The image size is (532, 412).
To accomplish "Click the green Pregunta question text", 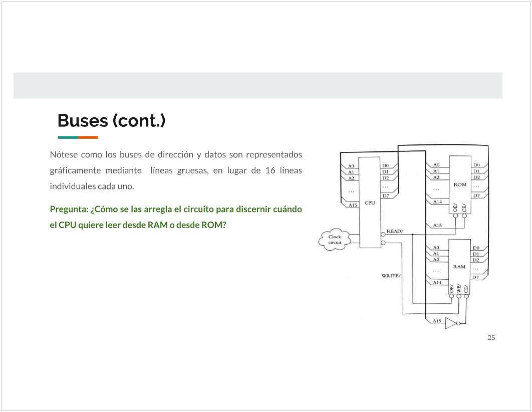I will point(175,217).
